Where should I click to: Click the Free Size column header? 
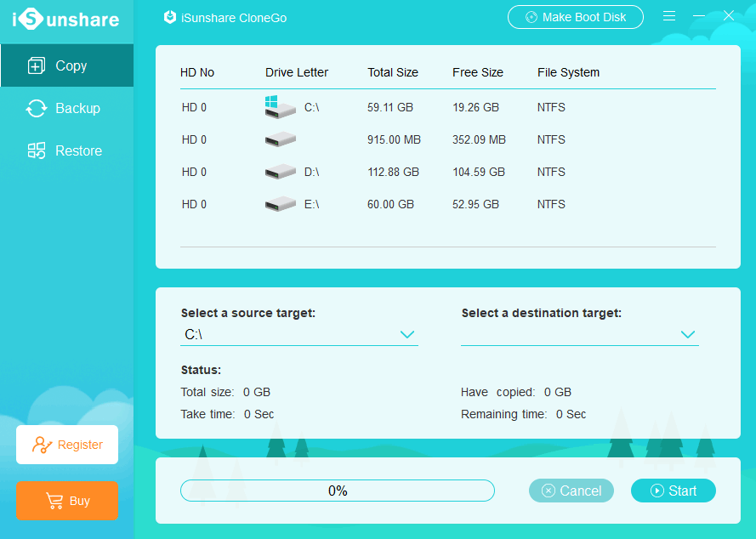(x=477, y=72)
